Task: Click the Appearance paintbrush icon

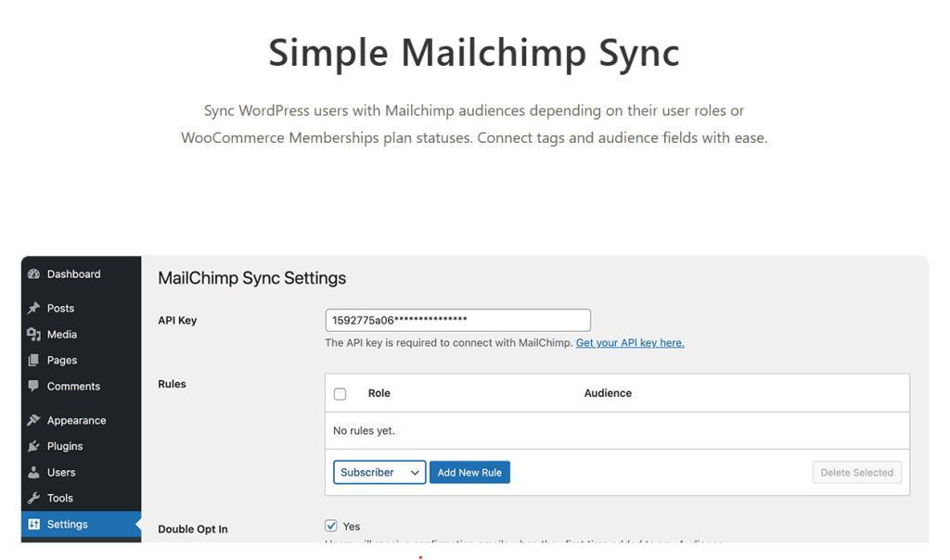Action: coord(34,421)
